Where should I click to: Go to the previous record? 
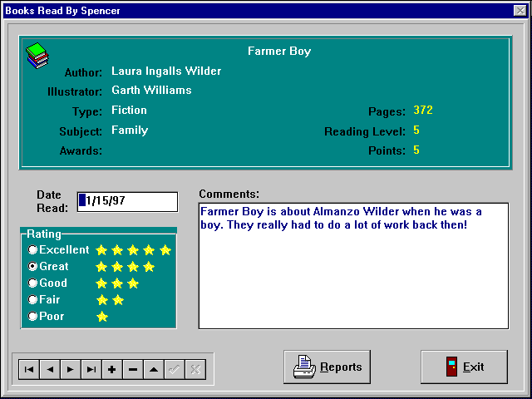50,370
